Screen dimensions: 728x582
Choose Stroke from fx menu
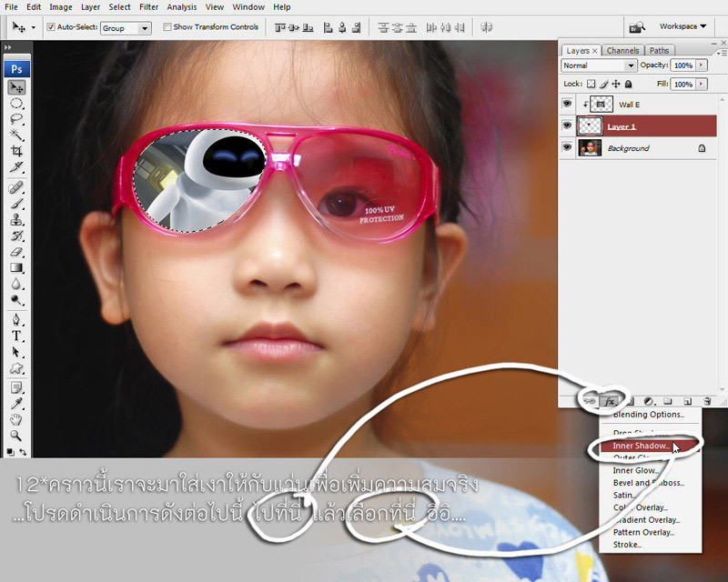point(650,545)
